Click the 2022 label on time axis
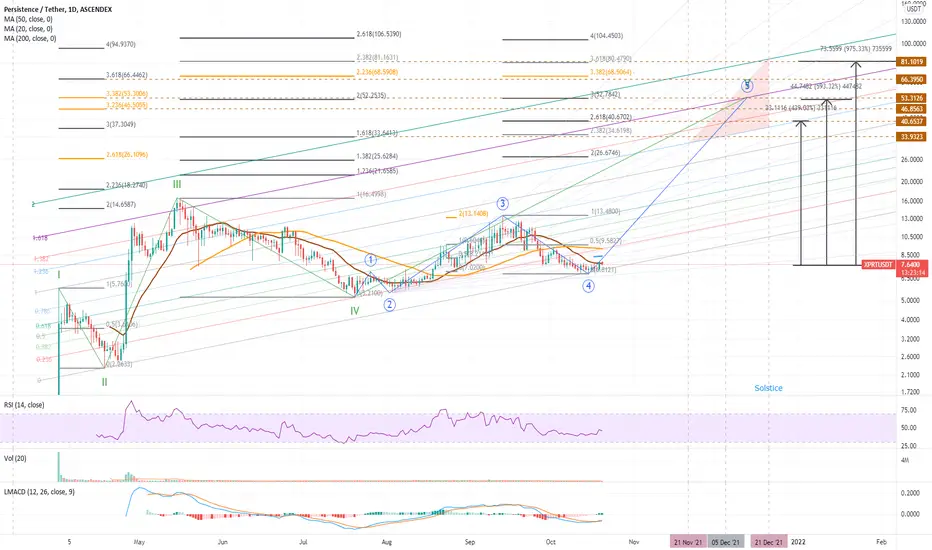The image size is (932, 550). (798, 542)
